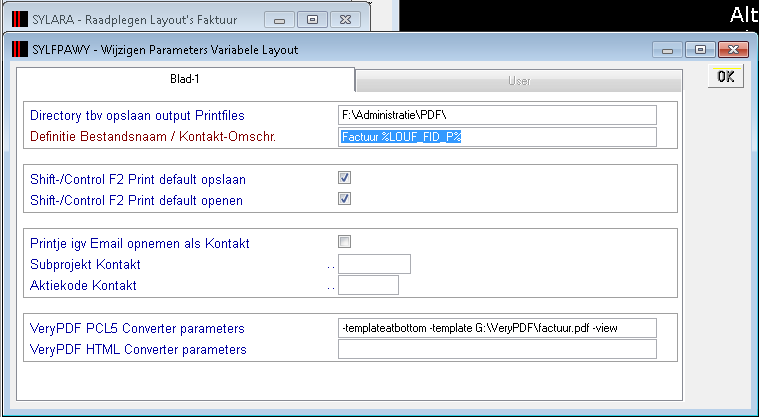Image resolution: width=759 pixels, height=417 pixels.
Task: Click the VeryPDF HTML Converter parameters label
Action: pyautogui.click(x=138, y=349)
